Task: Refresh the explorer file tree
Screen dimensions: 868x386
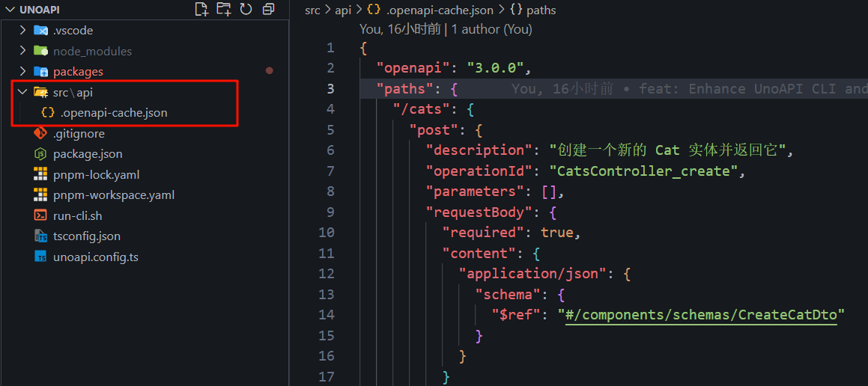Action: [x=246, y=10]
